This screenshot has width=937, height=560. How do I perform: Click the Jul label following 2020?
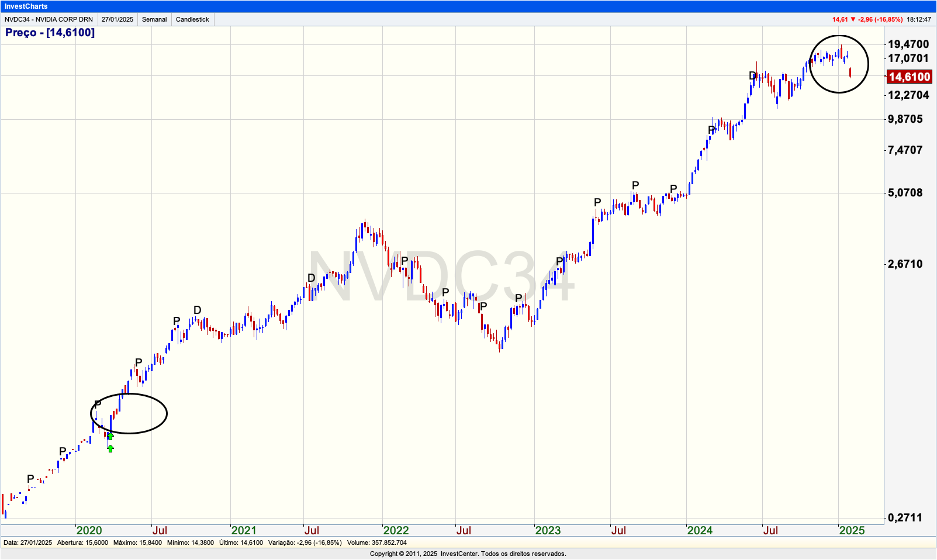pyautogui.click(x=160, y=530)
